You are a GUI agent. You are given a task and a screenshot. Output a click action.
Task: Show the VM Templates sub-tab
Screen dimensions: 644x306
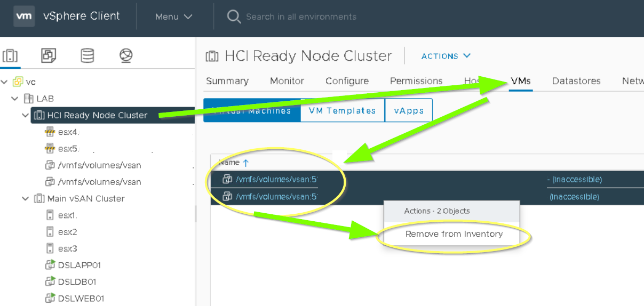(343, 110)
